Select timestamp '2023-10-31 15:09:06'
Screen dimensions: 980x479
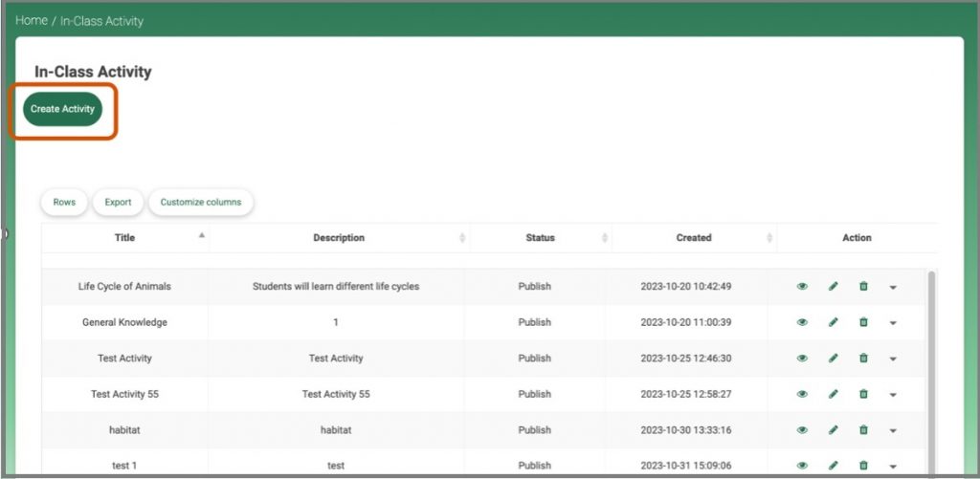tap(685, 466)
